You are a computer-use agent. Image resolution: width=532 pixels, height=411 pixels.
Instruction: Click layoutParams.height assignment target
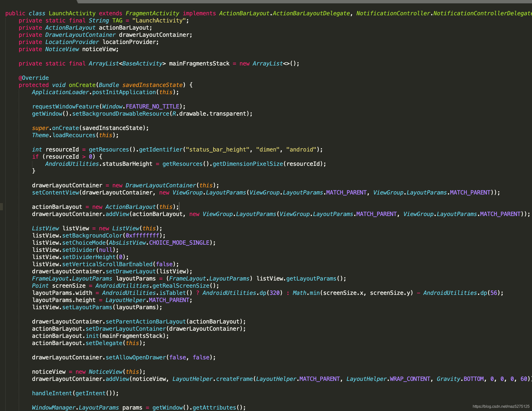click(64, 300)
